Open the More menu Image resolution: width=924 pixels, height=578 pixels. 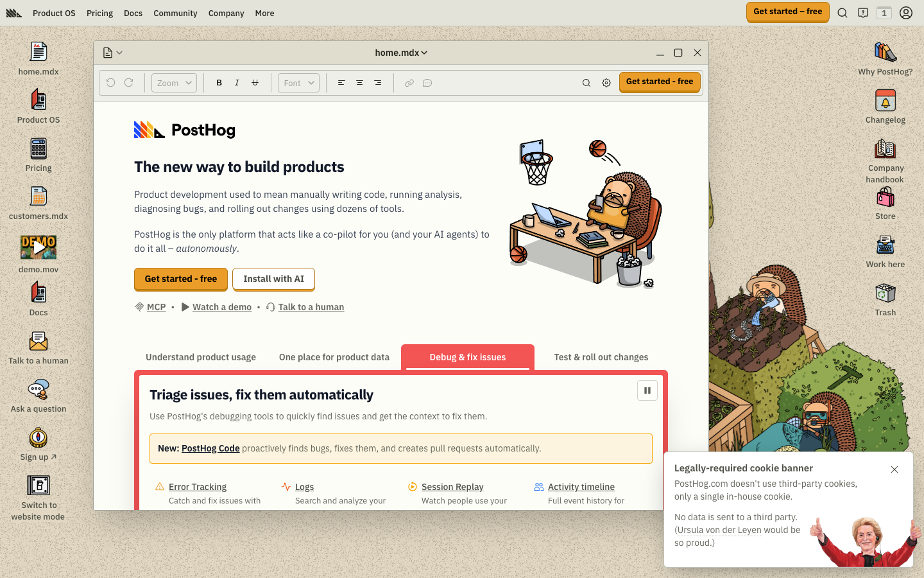point(264,13)
